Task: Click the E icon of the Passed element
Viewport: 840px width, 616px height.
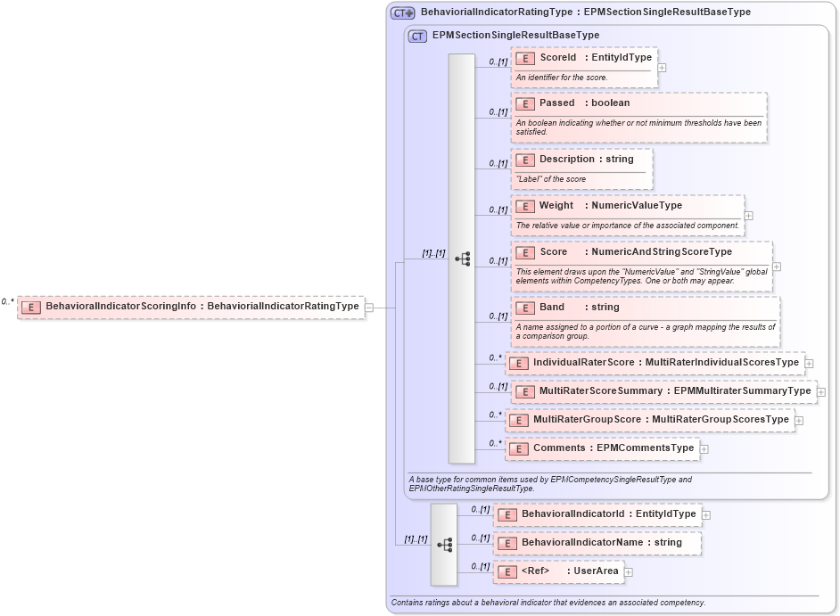Action: click(x=525, y=103)
